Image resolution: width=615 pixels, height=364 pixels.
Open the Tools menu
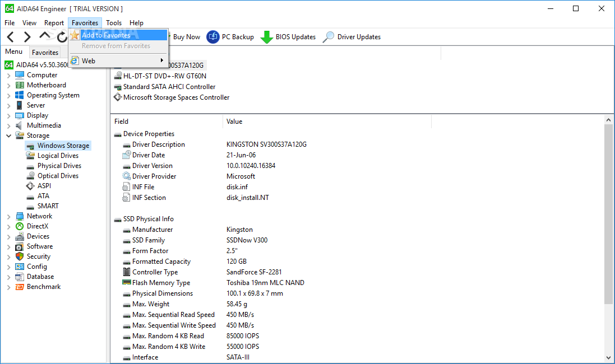114,23
